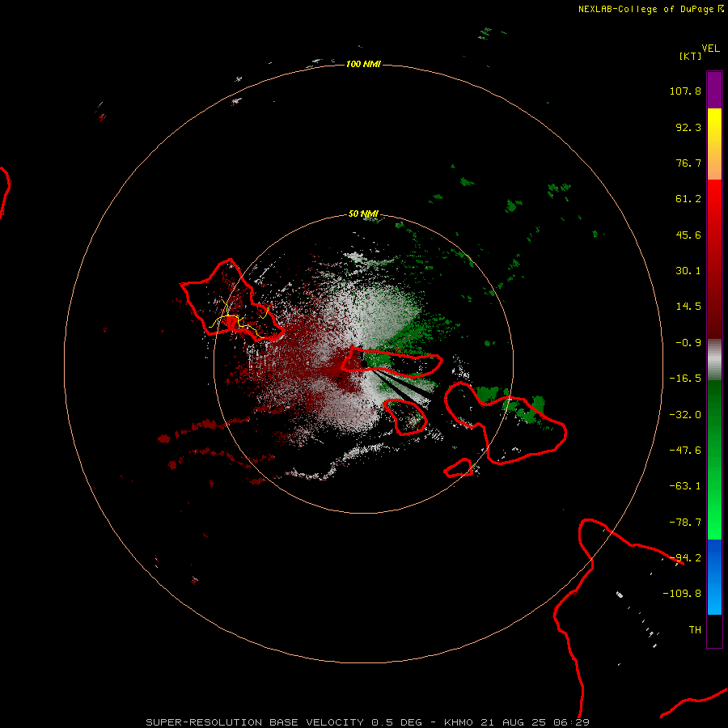
Task: Click the 61.2 velocity scale value
Action: coord(688,199)
